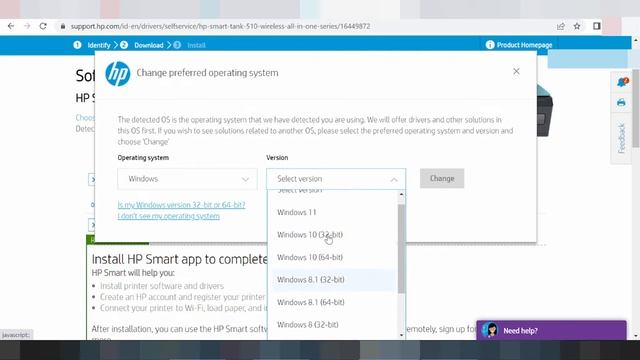The height and width of the screenshot is (360, 640).
Task: Open the Feedback side tab
Action: [622, 138]
